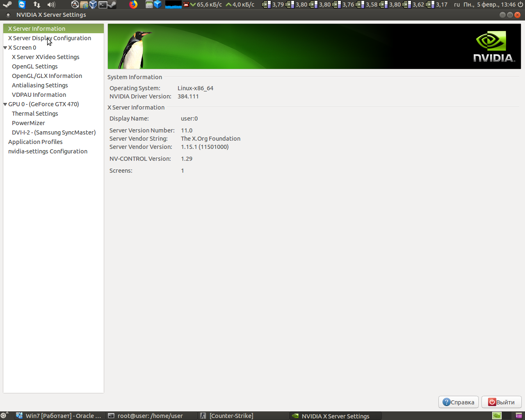
Task: Click the upload speed 4,0 кБ/с indicator
Action: coord(240,5)
